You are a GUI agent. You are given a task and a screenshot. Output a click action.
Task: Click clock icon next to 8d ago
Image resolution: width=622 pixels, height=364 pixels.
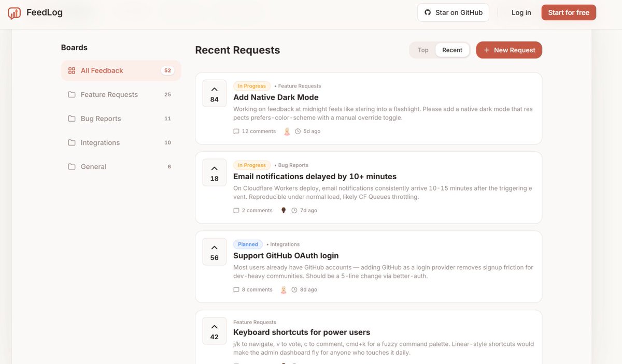[x=294, y=290]
